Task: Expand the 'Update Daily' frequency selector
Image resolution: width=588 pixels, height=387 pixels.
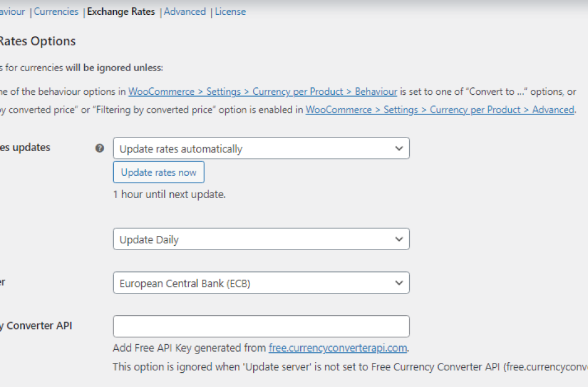Action: click(260, 239)
